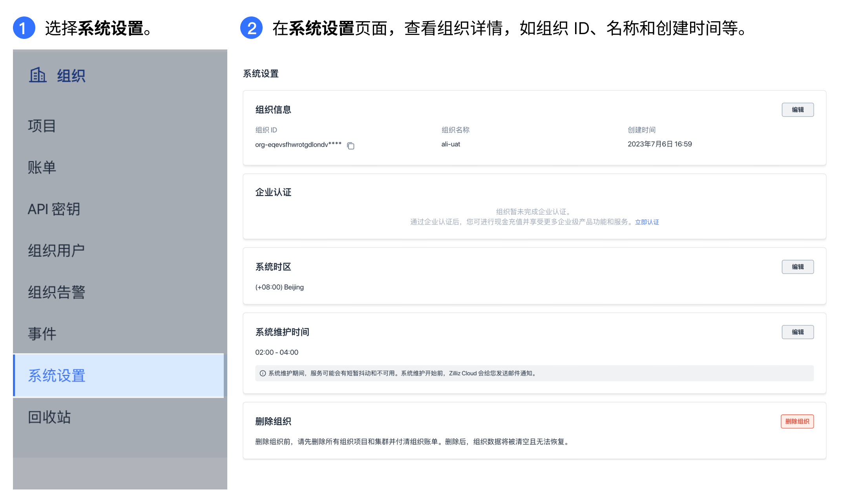Click the 企业认证 card heading
Screen dimensions: 842x504
click(273, 192)
